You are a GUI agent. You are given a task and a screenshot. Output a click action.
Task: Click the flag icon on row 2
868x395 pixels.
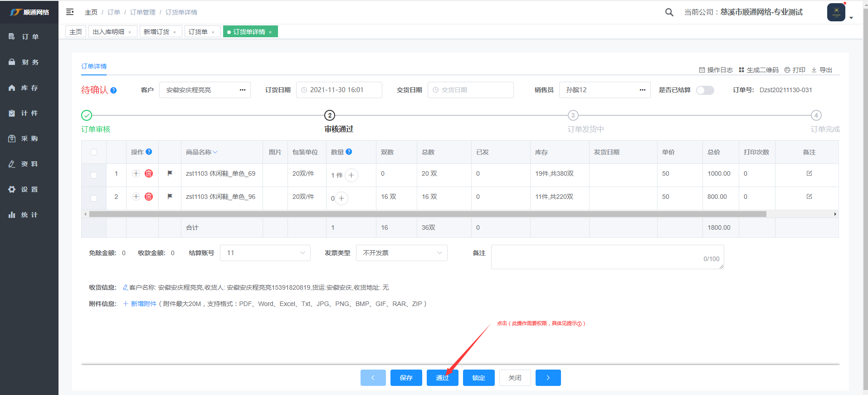(170, 197)
